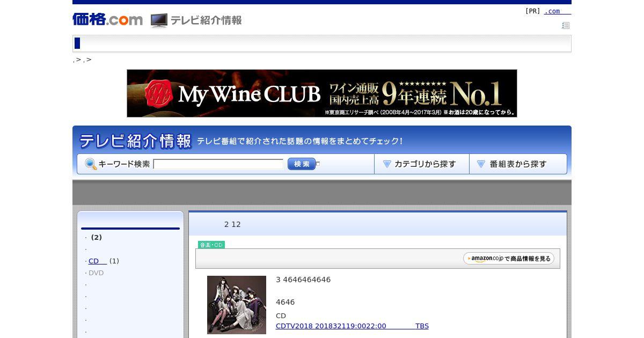
Task: Open the 価格.com logo homepage
Action: (x=107, y=19)
